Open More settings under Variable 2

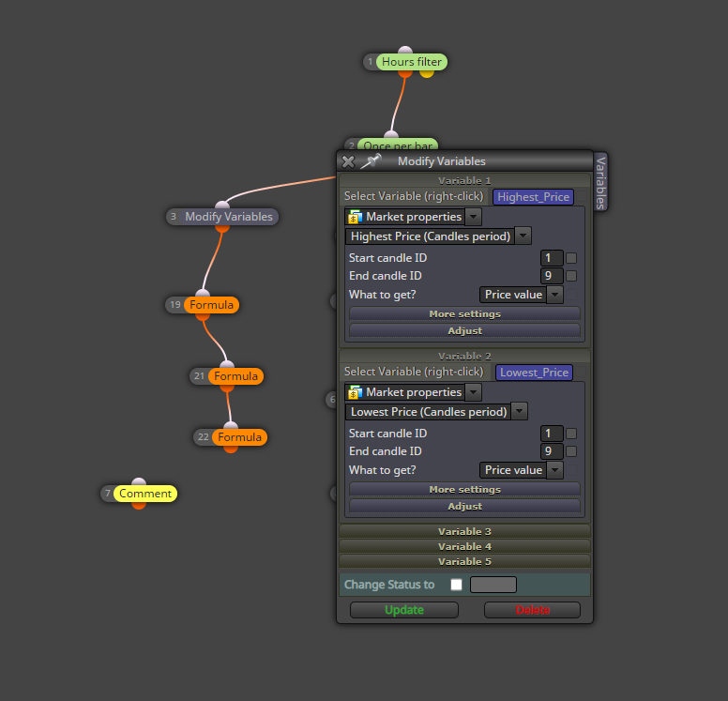click(x=464, y=490)
